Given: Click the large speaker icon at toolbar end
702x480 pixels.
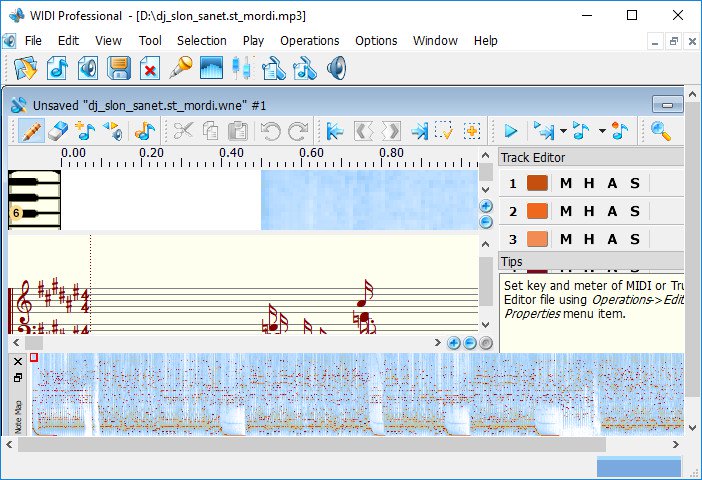Looking at the screenshot, I should pyautogui.click(x=337, y=69).
